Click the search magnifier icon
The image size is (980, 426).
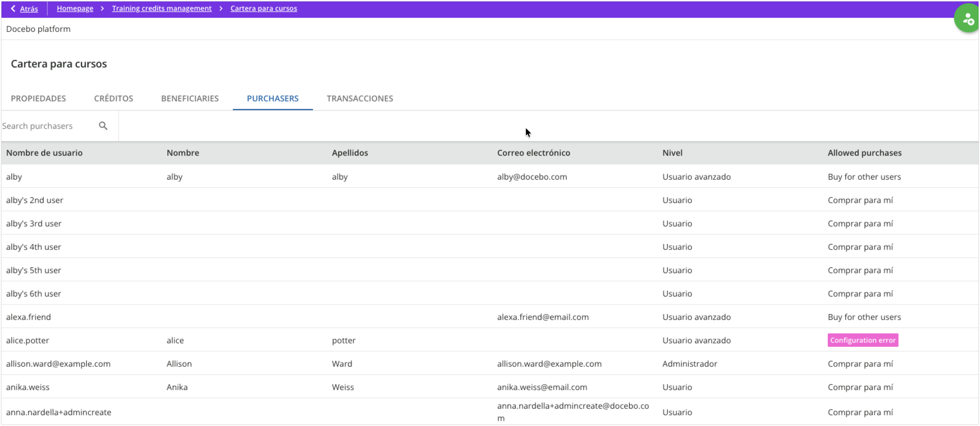(x=103, y=126)
